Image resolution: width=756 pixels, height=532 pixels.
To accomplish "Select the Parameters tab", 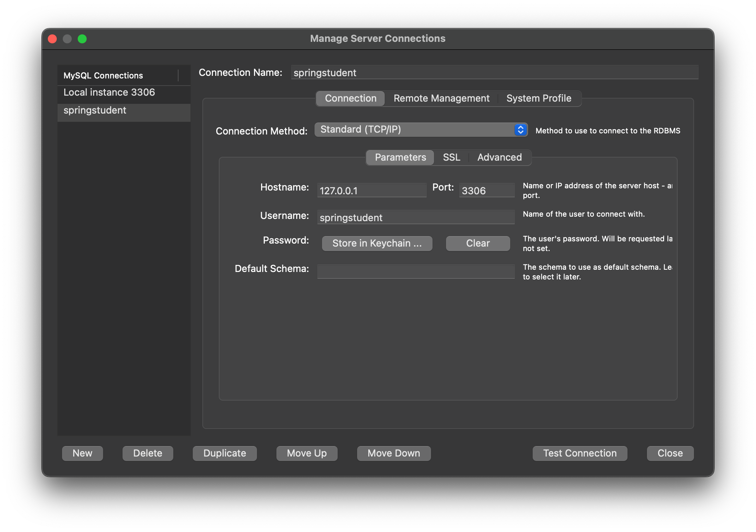I will click(400, 157).
